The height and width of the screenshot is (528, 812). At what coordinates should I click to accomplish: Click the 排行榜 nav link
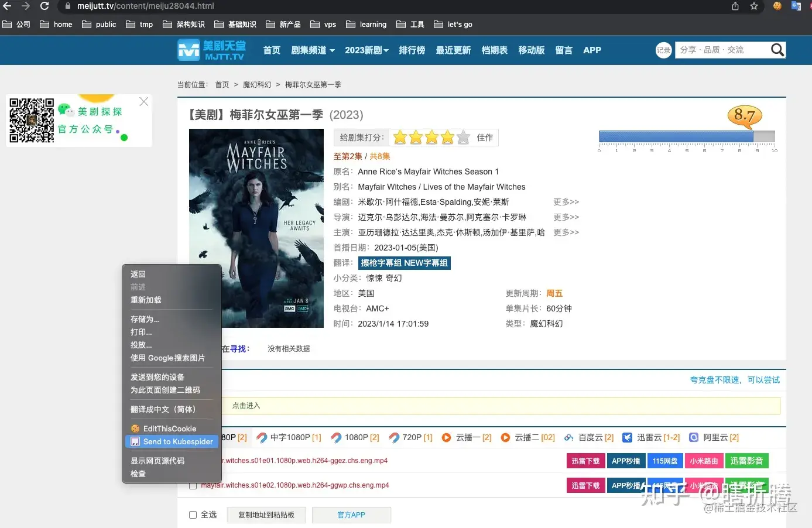[x=412, y=50]
